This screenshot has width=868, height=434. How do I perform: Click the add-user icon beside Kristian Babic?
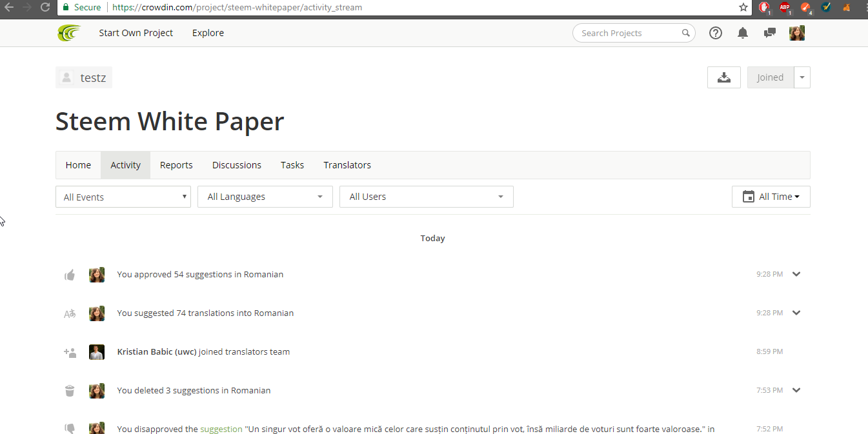click(x=70, y=353)
